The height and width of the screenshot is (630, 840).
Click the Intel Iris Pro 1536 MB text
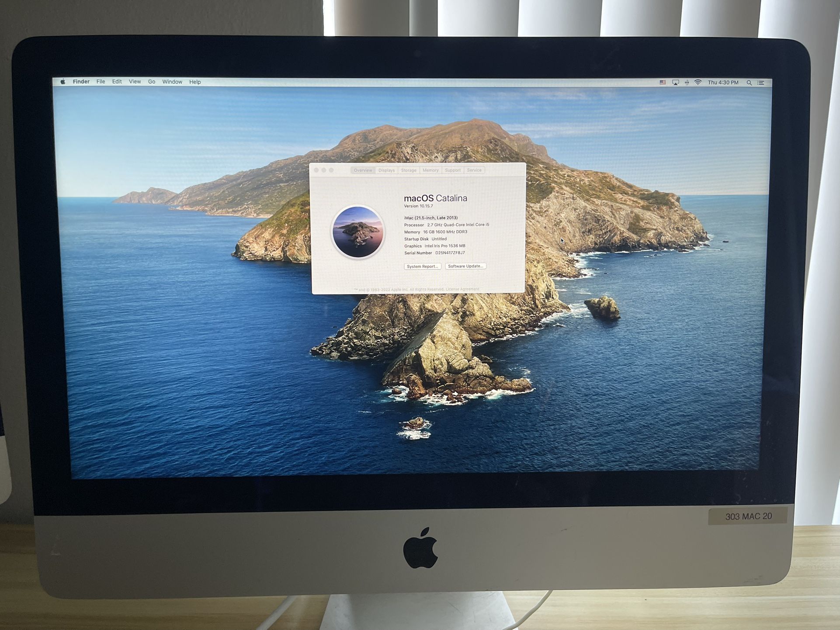[445, 246]
